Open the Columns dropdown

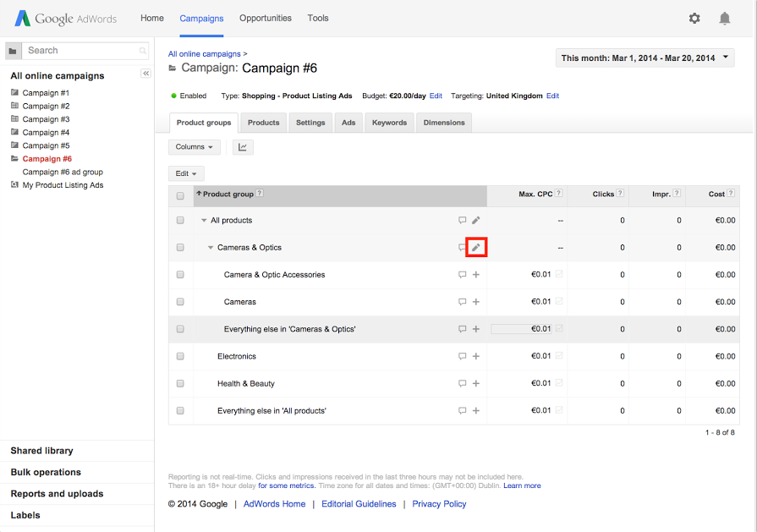click(x=194, y=147)
